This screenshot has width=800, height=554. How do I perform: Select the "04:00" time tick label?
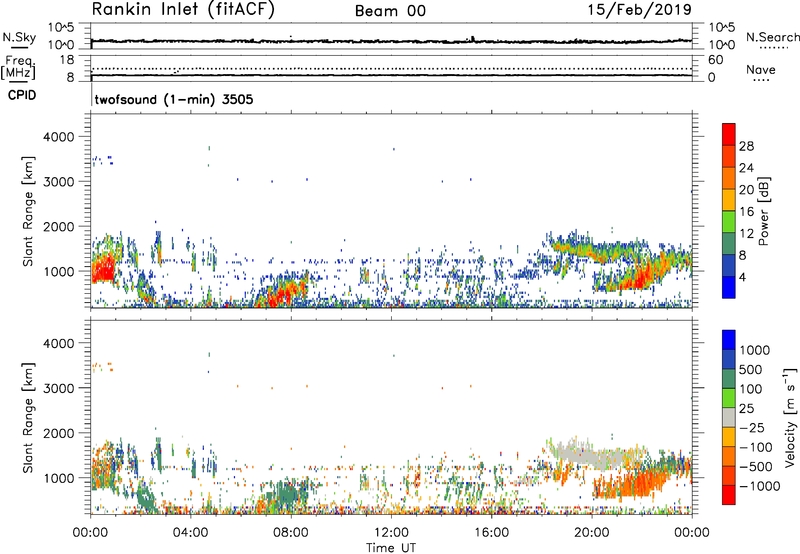click(190, 533)
